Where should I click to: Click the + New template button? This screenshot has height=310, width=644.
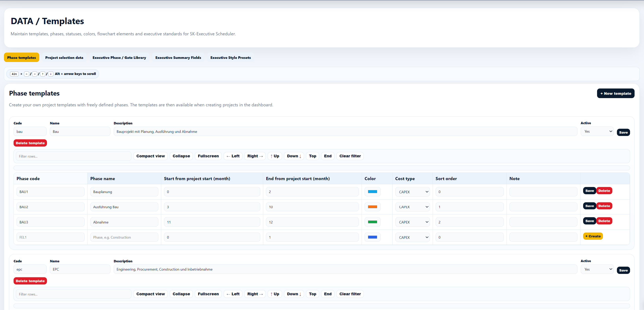616,93
